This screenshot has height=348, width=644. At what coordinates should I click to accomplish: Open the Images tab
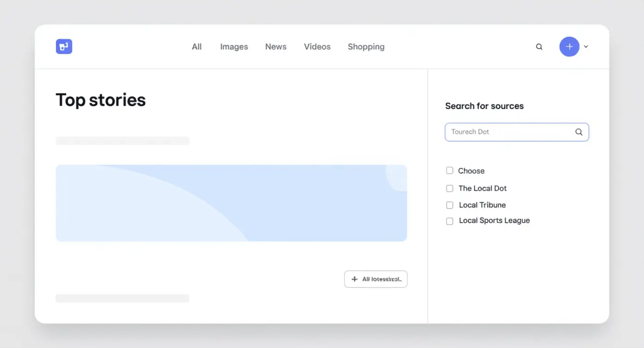234,47
